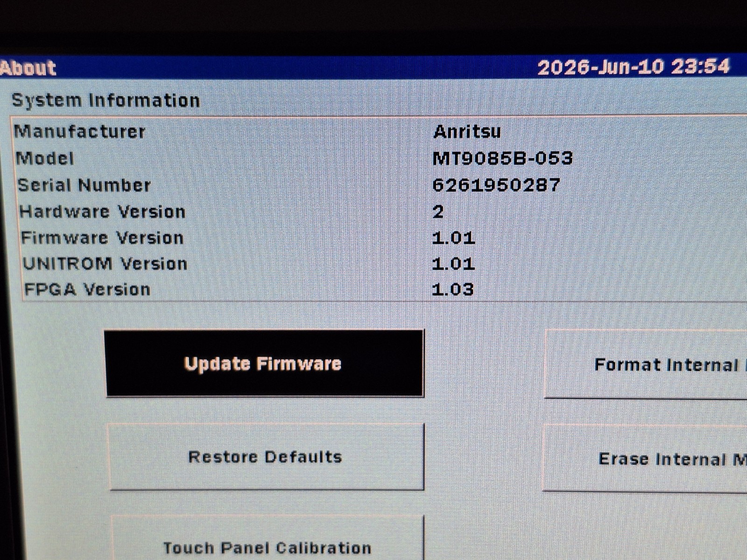The width and height of the screenshot is (747, 560).
Task: Click the Manufacturer label
Action: pyautogui.click(x=80, y=132)
